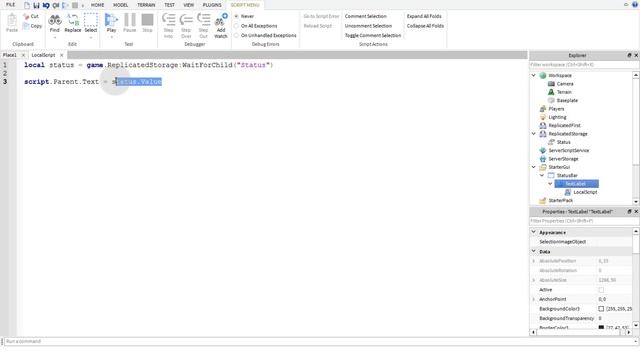Click the Pause test button
Screen dimensions: 640x360
point(130,20)
